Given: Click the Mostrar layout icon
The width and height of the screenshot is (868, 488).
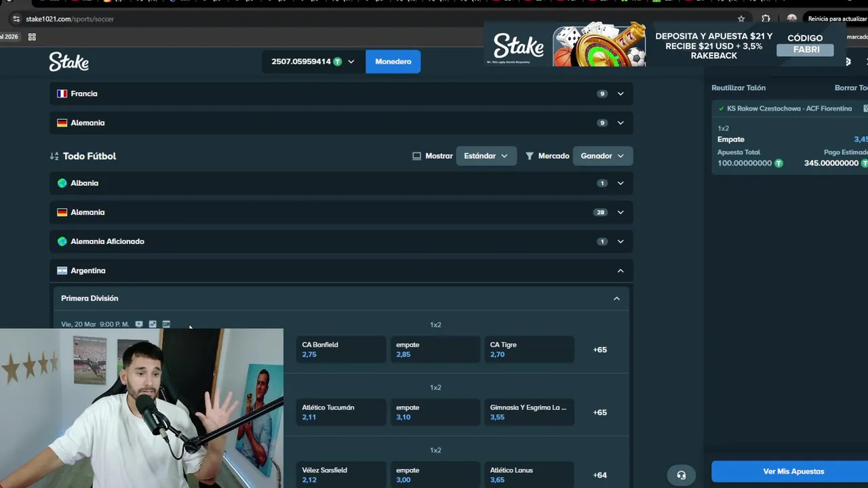Looking at the screenshot, I should pos(416,156).
